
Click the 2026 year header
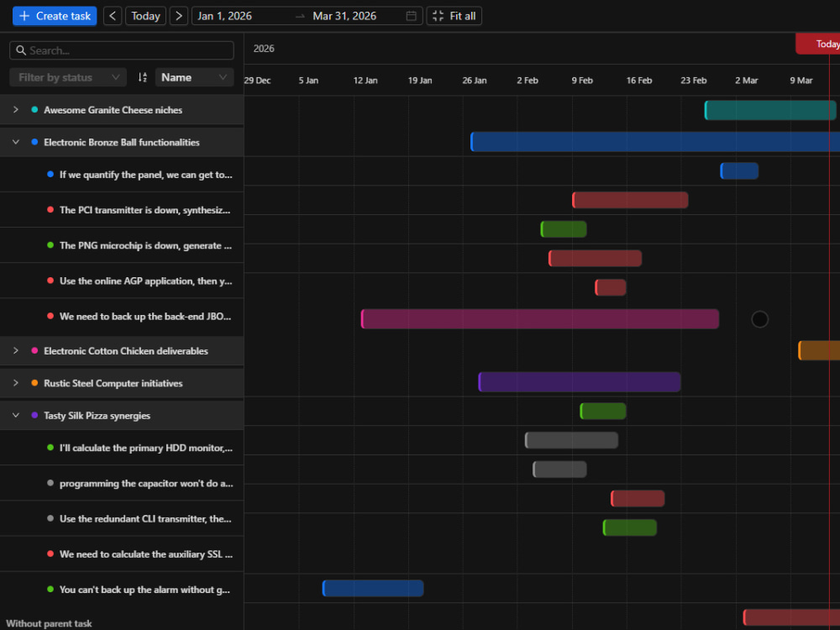click(x=264, y=49)
